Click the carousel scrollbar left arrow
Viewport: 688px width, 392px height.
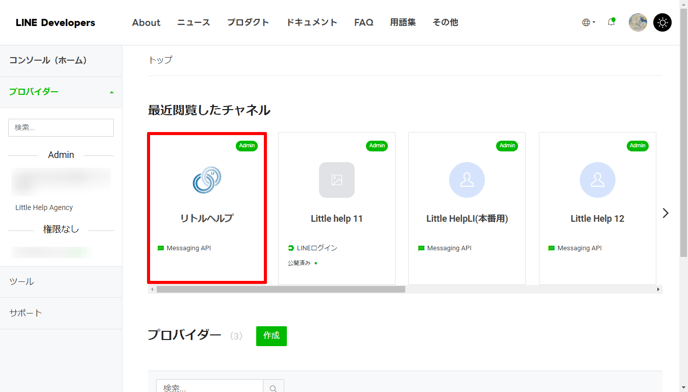point(152,289)
